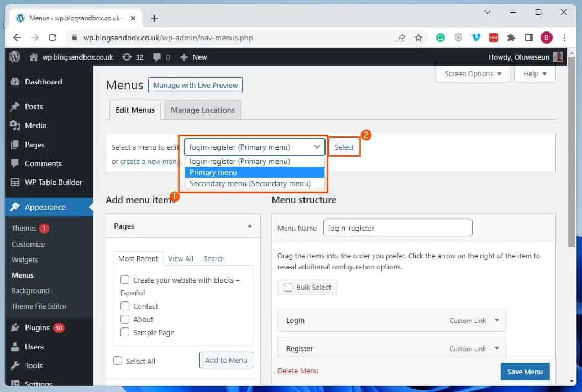Check Create your website with blocks page

125,279
